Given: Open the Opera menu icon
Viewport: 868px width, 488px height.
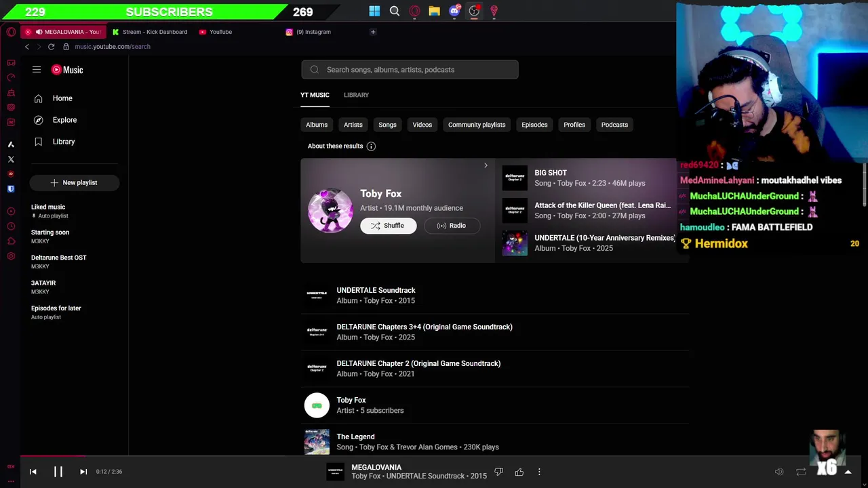Looking at the screenshot, I should pyautogui.click(x=11, y=32).
